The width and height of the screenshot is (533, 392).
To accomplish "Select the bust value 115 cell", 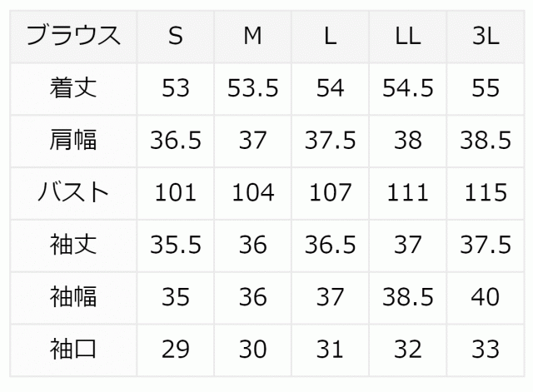I will coord(484,192).
